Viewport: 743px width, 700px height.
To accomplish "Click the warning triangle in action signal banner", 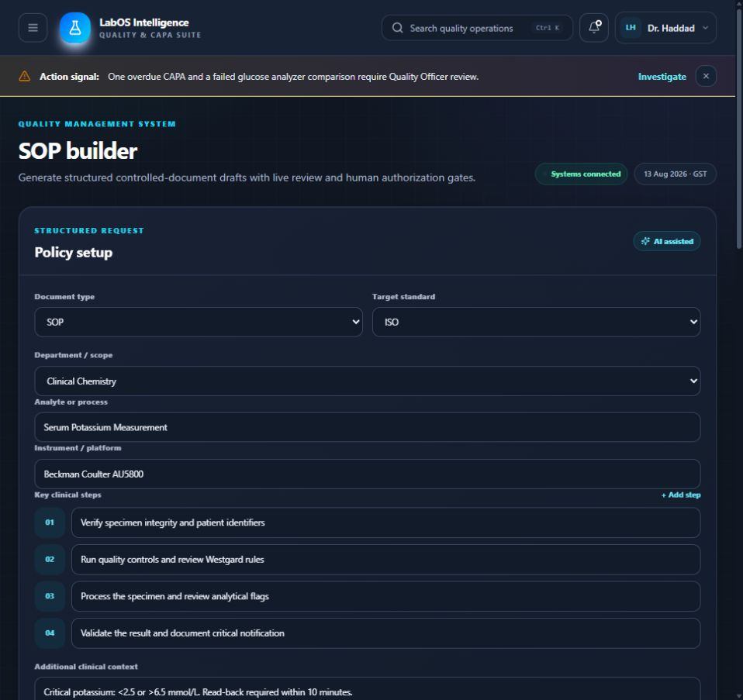I will (x=25, y=76).
